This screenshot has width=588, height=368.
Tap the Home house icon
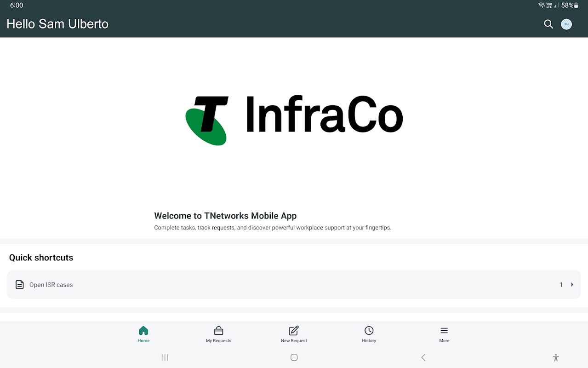(143, 330)
